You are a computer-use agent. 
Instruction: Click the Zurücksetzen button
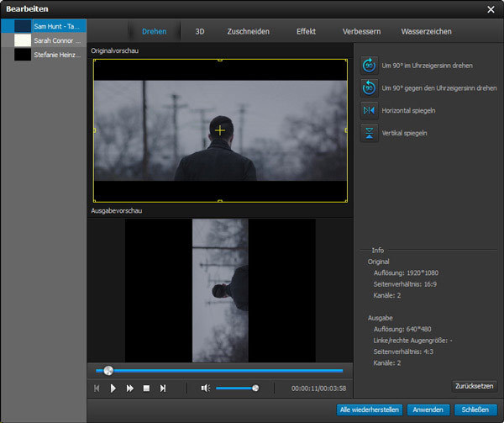[x=474, y=386]
